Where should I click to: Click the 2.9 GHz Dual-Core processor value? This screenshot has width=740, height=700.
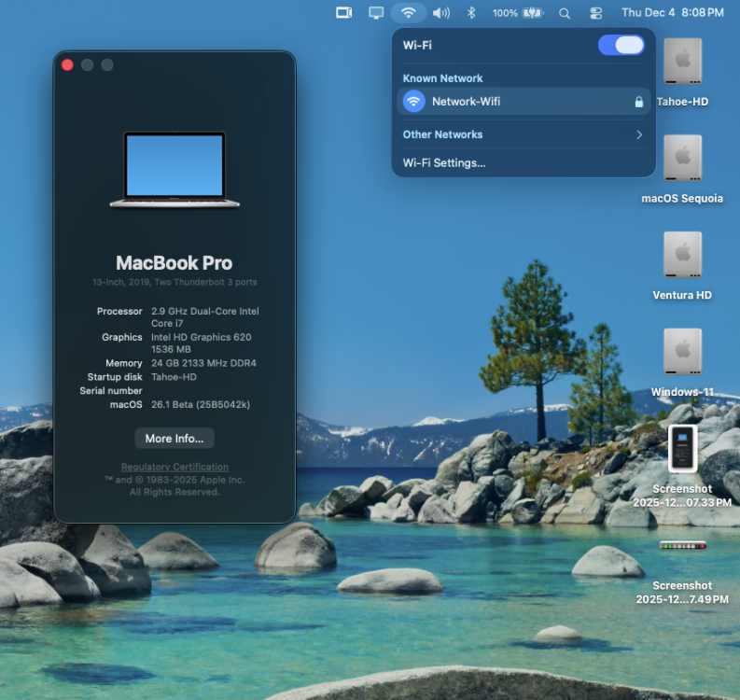coord(204,317)
